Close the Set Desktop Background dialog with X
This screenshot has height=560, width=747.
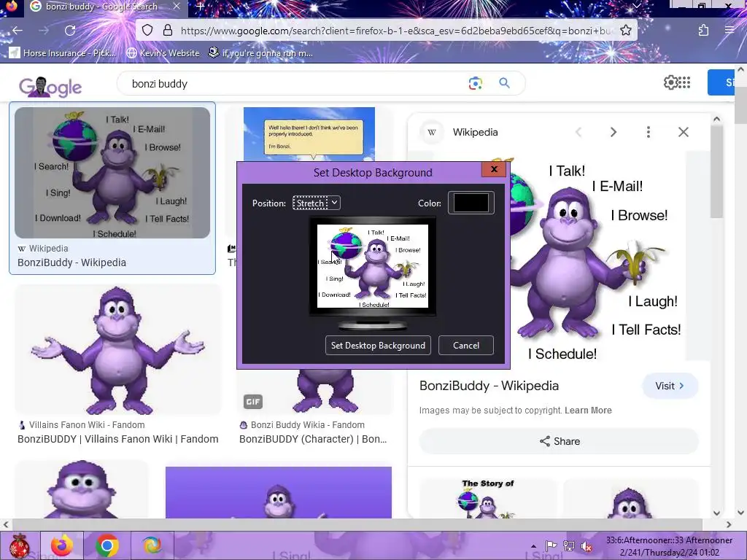click(494, 169)
